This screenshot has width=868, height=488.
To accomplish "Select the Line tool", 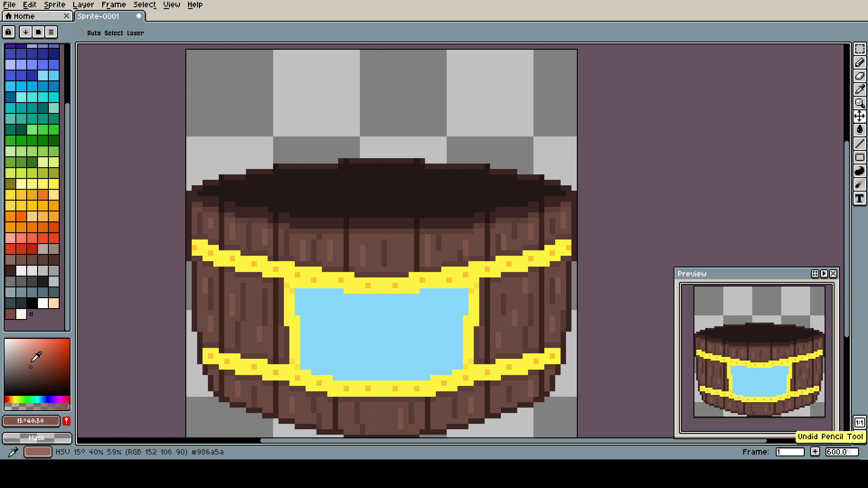I will click(x=859, y=144).
